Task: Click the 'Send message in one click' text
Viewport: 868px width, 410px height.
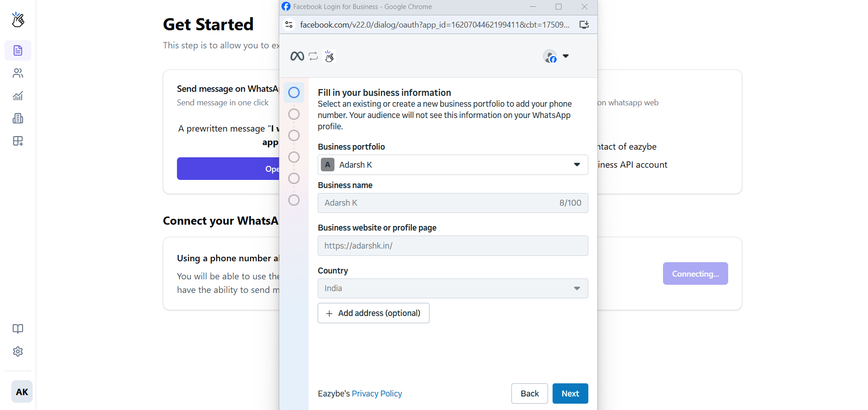Action: (223, 103)
